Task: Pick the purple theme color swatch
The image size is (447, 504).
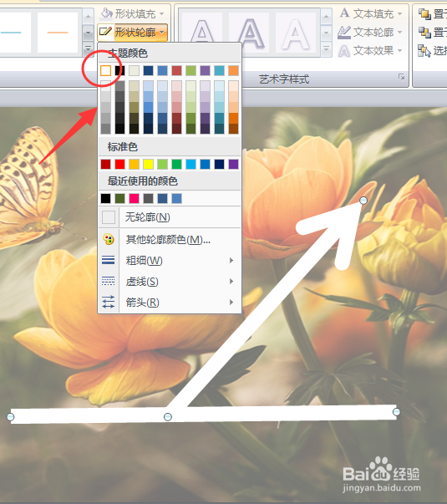Action: 205,71
